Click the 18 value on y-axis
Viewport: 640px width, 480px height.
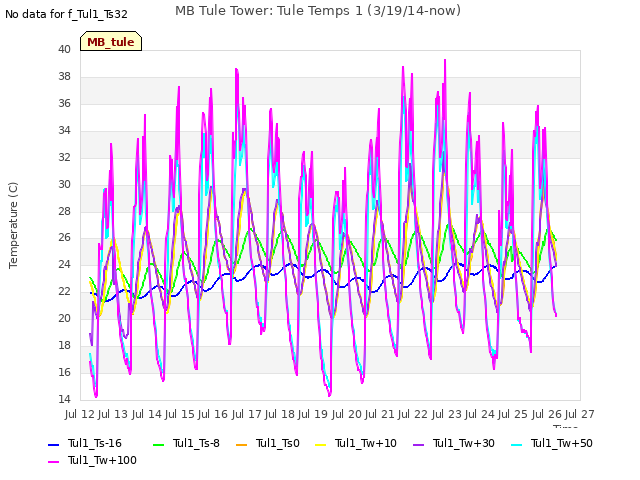64,345
